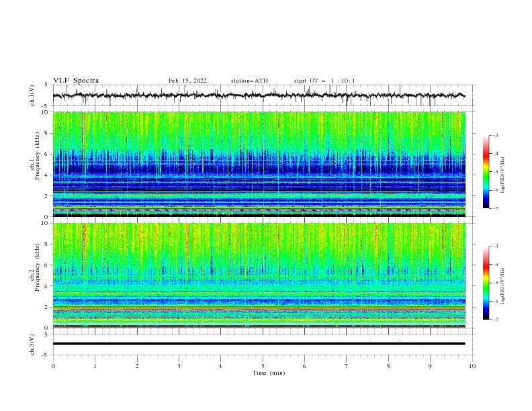This screenshot has width=532, height=411.
Task: Click the ch.1 colorbar log(PSD) label
Action: (x=503, y=175)
